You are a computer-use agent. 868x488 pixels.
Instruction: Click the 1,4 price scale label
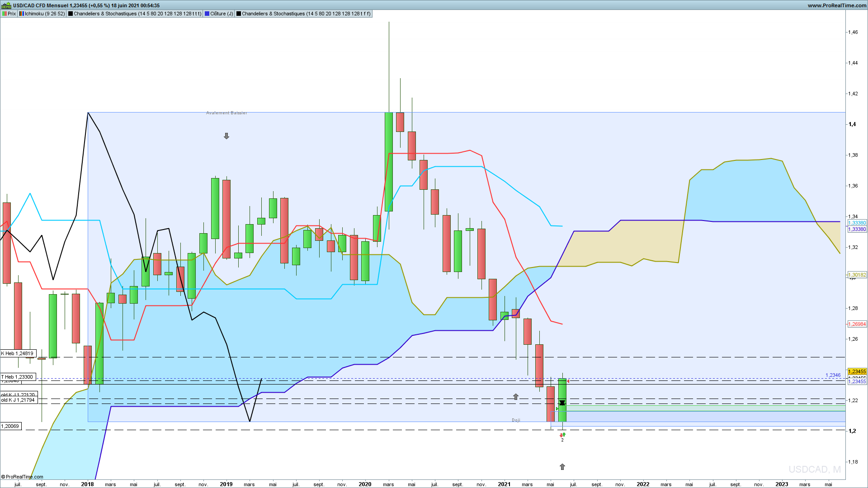point(852,124)
